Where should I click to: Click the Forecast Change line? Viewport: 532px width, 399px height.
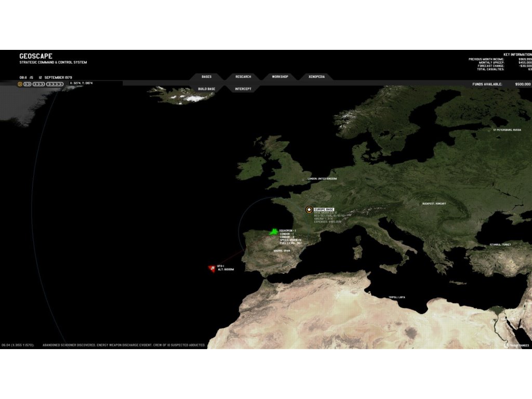point(504,66)
